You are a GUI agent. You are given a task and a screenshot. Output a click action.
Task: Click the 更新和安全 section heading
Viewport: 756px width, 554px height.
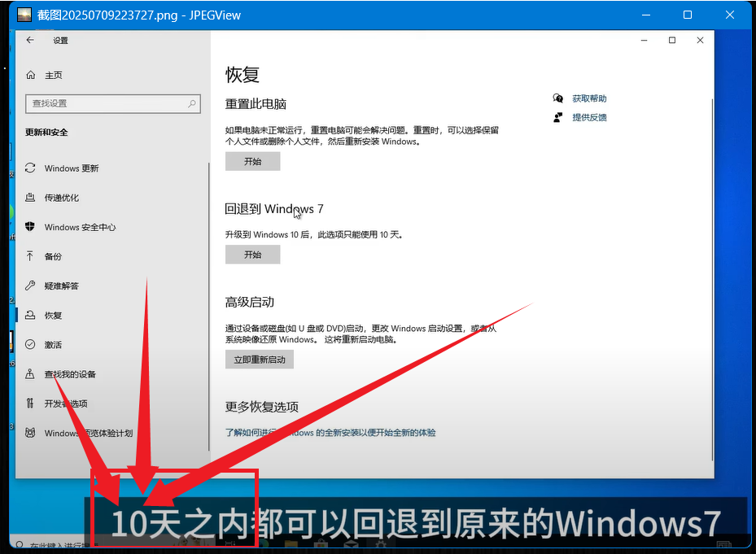pos(46,132)
